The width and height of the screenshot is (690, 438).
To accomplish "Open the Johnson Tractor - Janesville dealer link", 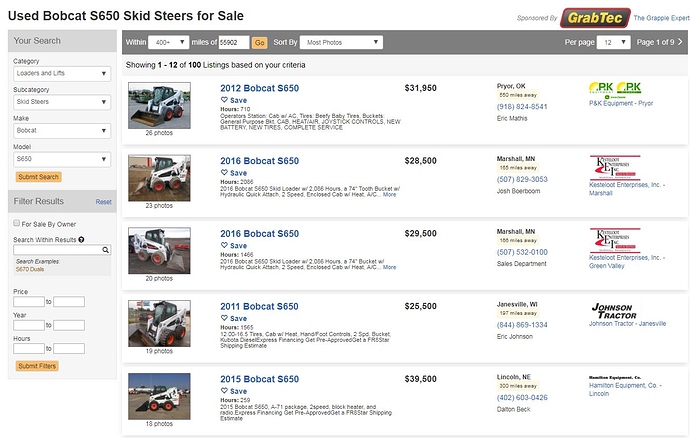I will 628,324.
